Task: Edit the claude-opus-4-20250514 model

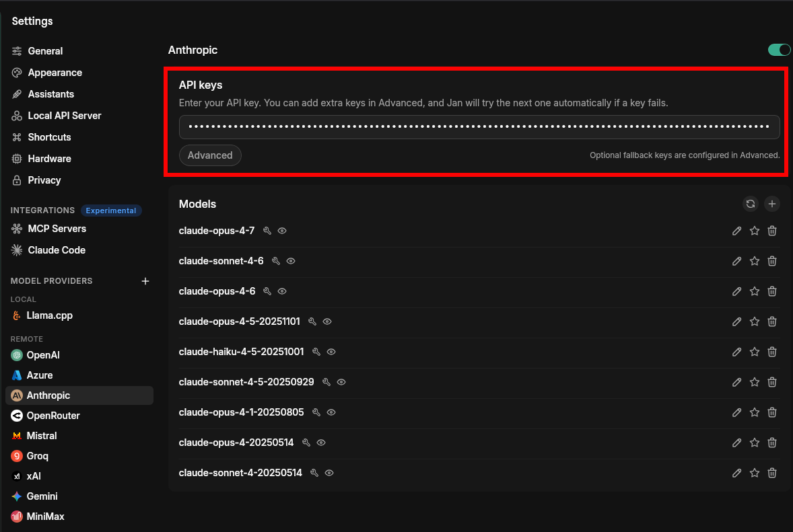Action: pos(737,443)
